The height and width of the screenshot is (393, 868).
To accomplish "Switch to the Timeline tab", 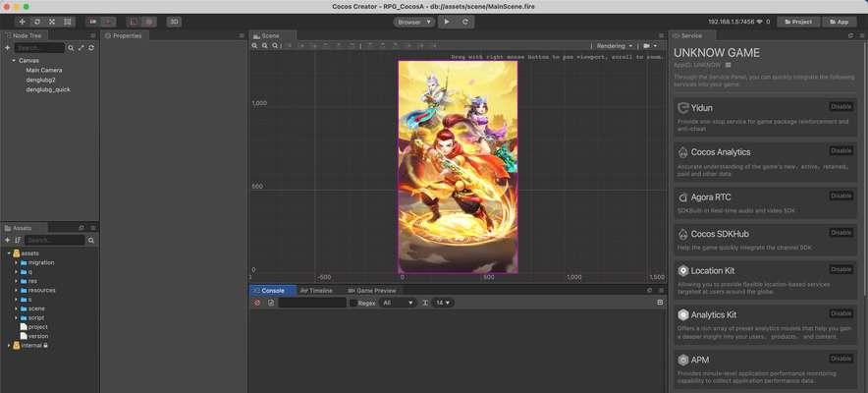I will pyautogui.click(x=316, y=290).
